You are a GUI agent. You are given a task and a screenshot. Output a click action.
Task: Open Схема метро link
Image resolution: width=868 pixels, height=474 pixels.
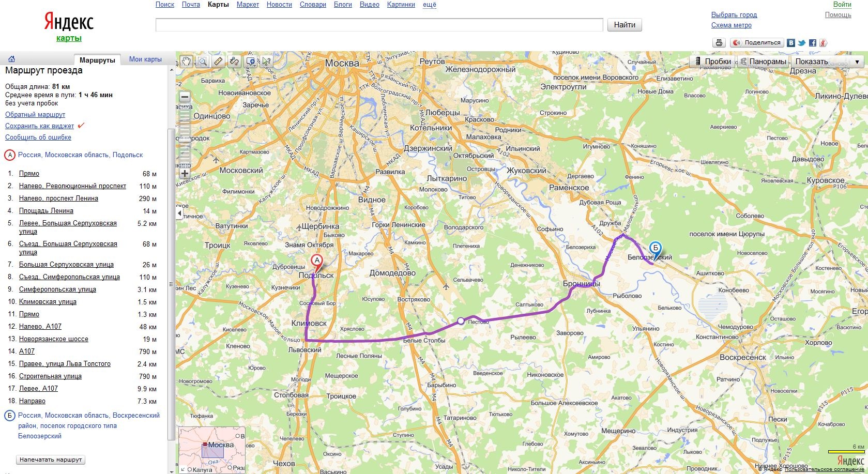click(x=731, y=25)
